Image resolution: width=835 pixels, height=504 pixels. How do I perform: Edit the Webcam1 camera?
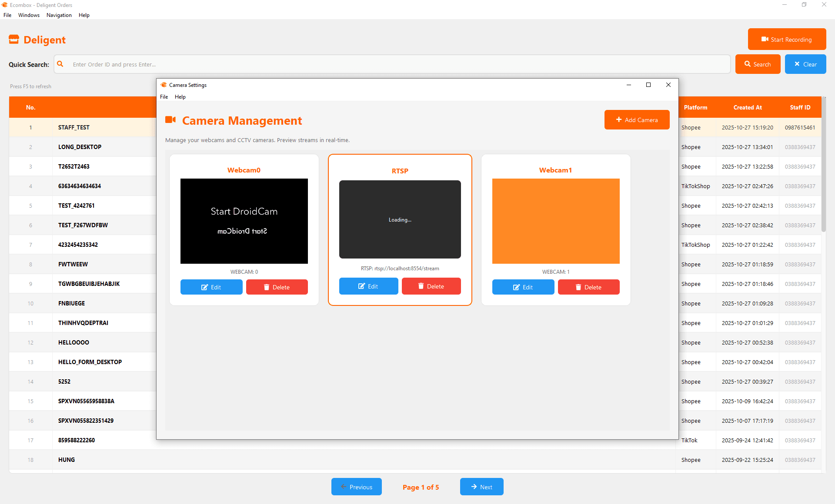point(523,287)
